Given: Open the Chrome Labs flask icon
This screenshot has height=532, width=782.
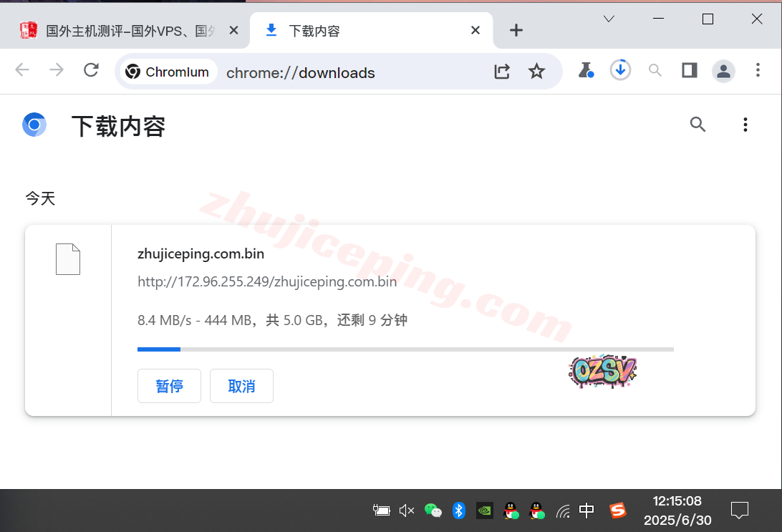Looking at the screenshot, I should 586,70.
